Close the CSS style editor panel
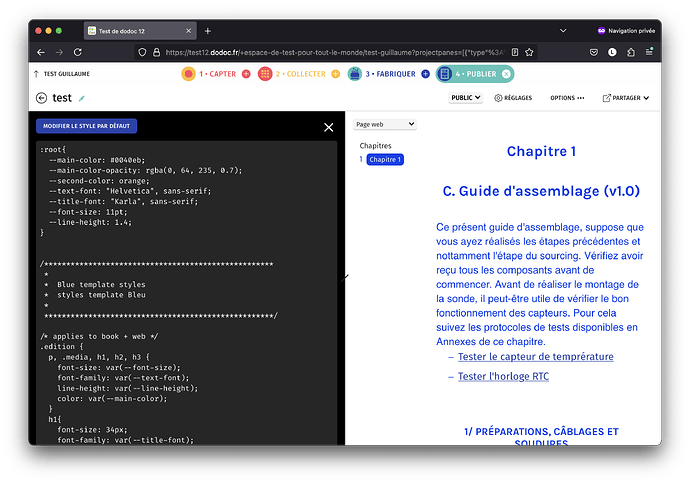Image resolution: width=690 pixels, height=482 pixels. tap(328, 127)
